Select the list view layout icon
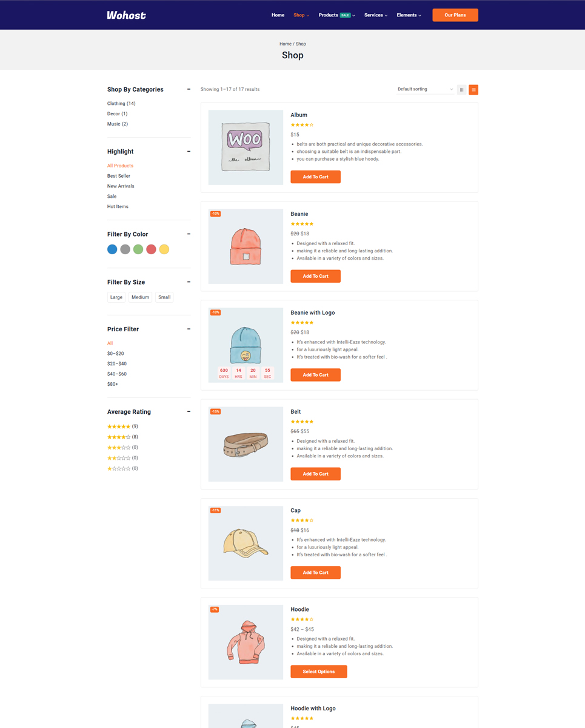The width and height of the screenshot is (585, 728). point(473,90)
